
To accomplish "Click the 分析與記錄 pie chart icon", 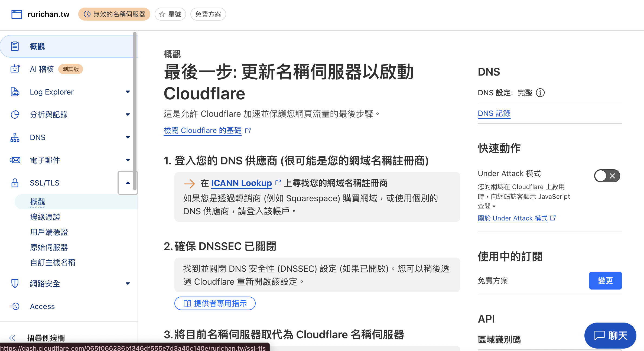I will click(15, 115).
